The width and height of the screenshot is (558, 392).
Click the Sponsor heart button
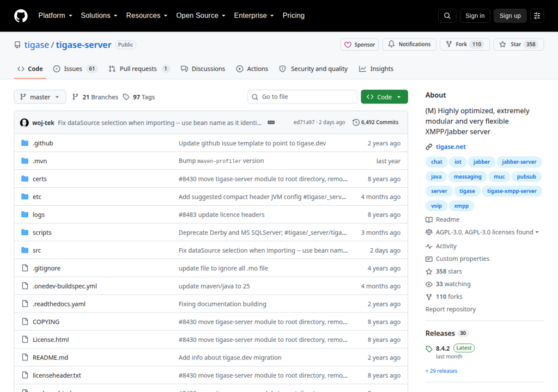360,45
